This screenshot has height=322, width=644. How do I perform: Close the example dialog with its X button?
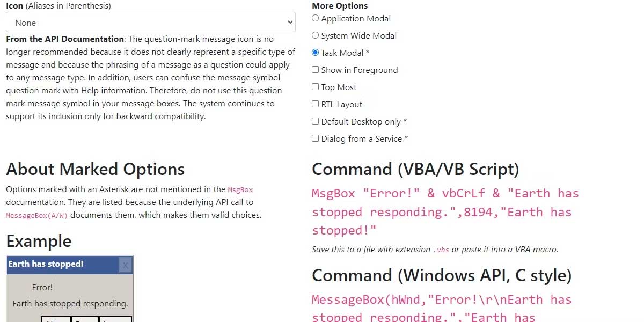click(125, 265)
